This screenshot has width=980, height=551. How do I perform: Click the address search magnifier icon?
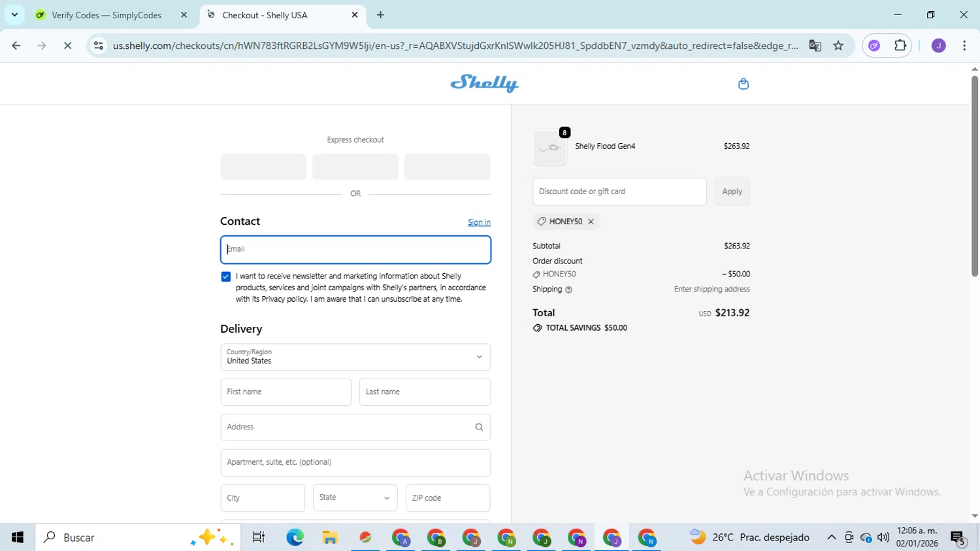[479, 427]
